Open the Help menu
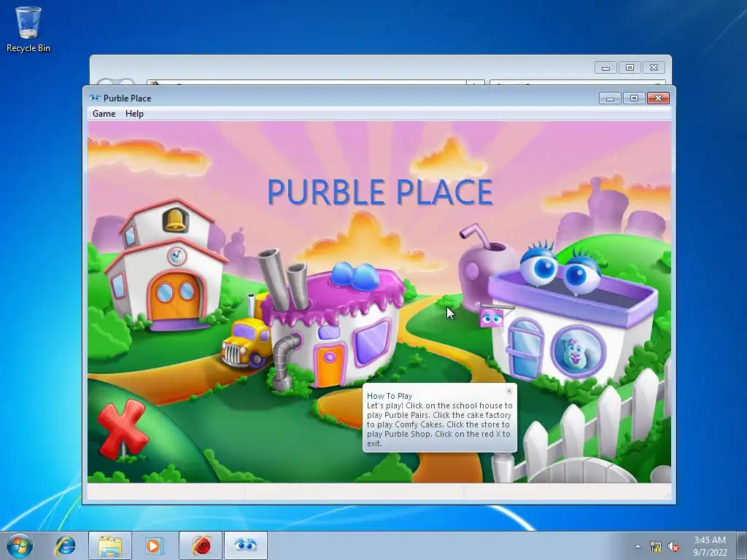Screen dimensions: 747x560 [x=134, y=114]
